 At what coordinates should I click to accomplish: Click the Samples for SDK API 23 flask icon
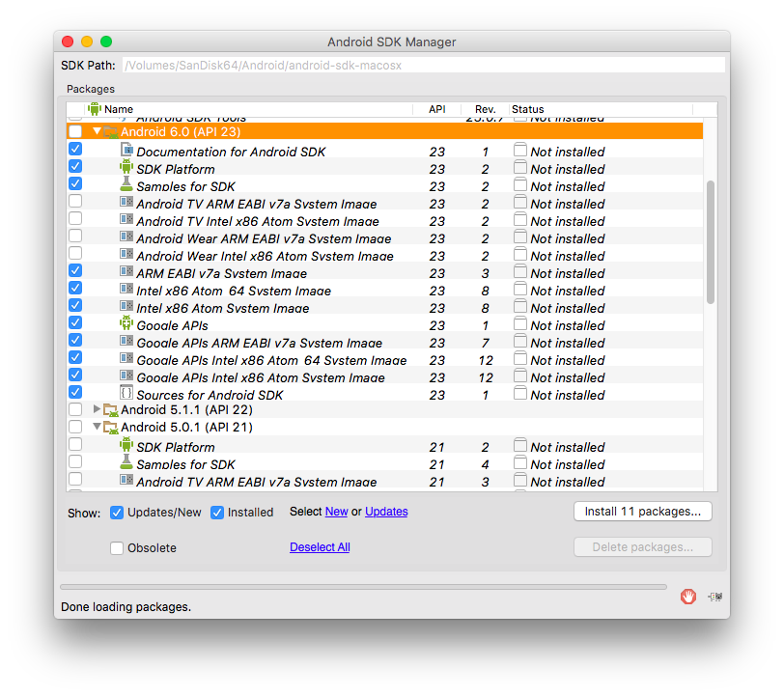pos(126,184)
